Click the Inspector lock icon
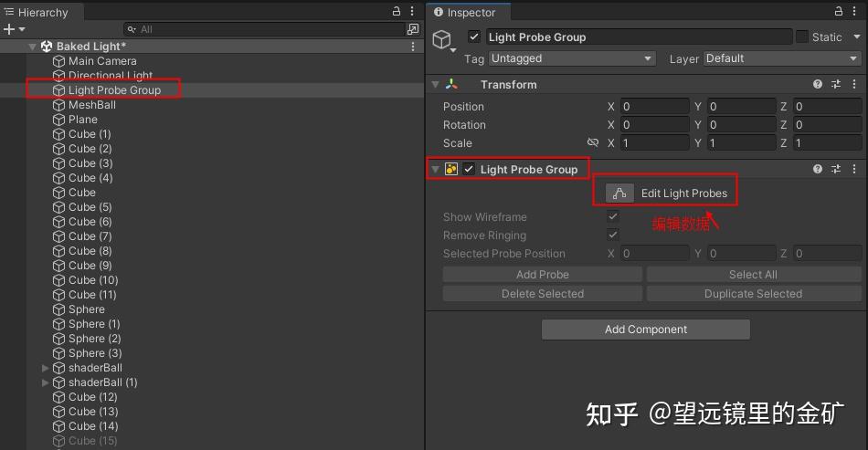Screen dimensions: 868x450 [839, 11]
